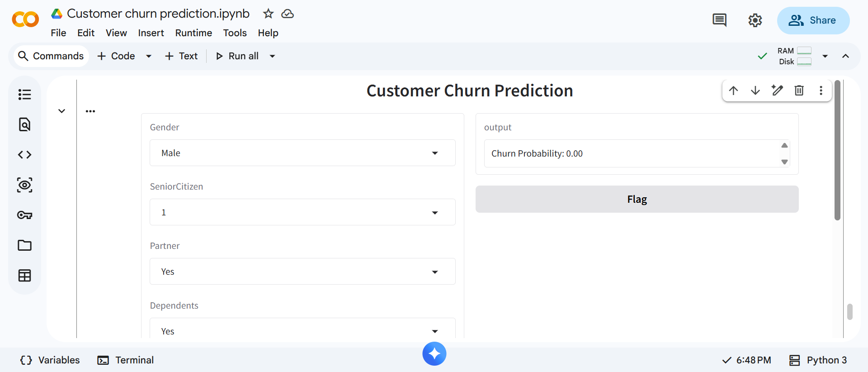The width and height of the screenshot is (868, 372).
Task: Click the Flag button
Action: coord(637,199)
